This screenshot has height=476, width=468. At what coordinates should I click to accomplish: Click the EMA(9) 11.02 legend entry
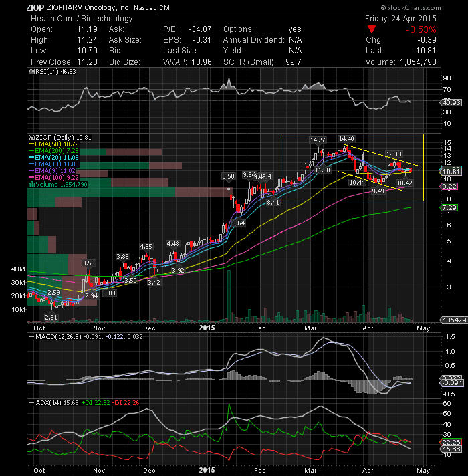52,171
